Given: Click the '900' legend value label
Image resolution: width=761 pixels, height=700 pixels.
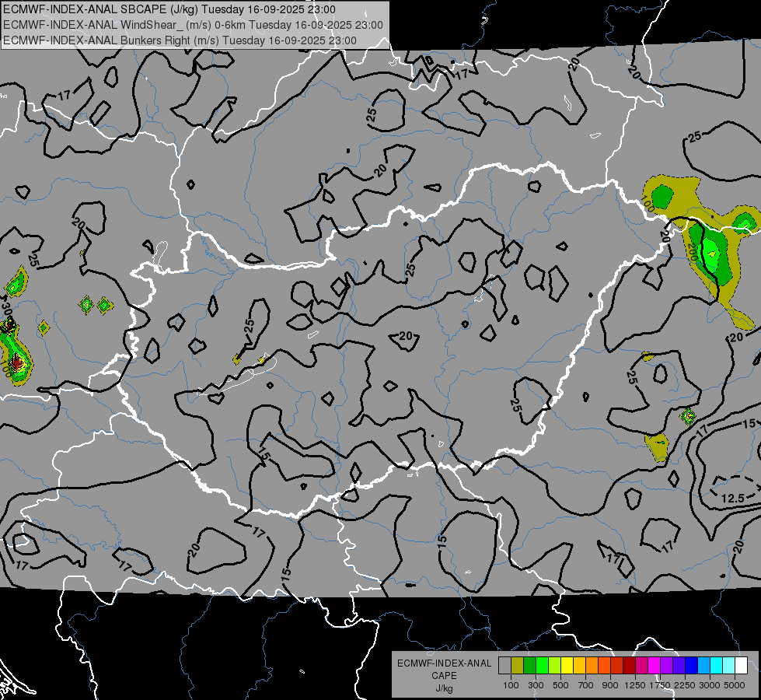Looking at the screenshot, I should [x=610, y=685].
